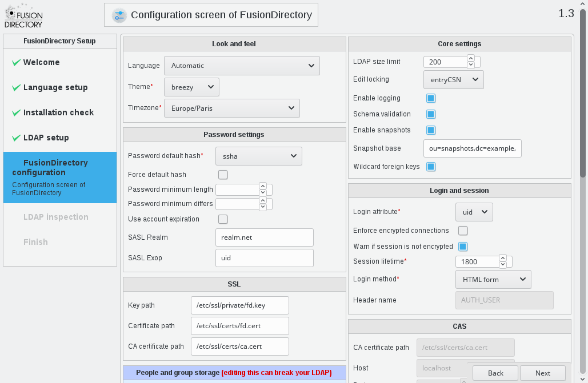This screenshot has width=588, height=383.
Task: Toggle Force default hash checkbox
Action: point(223,175)
